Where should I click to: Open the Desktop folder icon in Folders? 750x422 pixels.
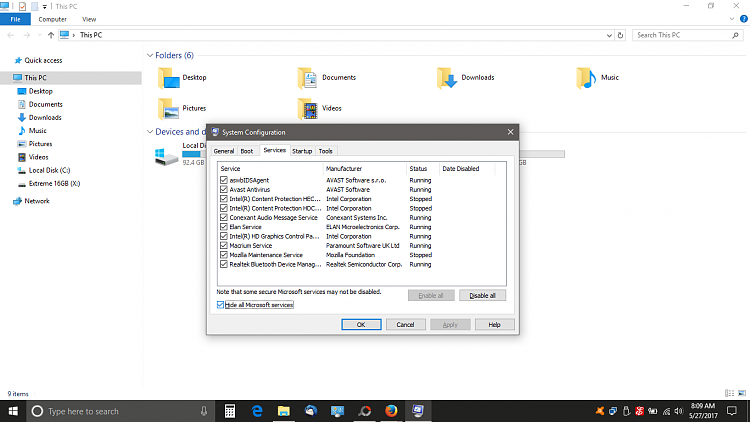(169, 78)
